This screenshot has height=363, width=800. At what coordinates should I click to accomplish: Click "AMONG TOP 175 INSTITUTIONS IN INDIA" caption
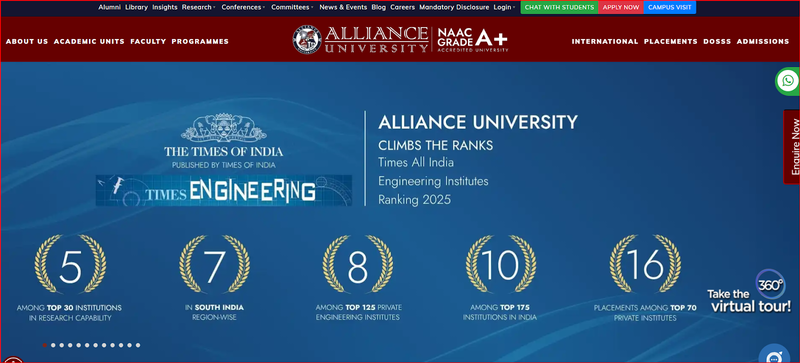pyautogui.click(x=500, y=312)
